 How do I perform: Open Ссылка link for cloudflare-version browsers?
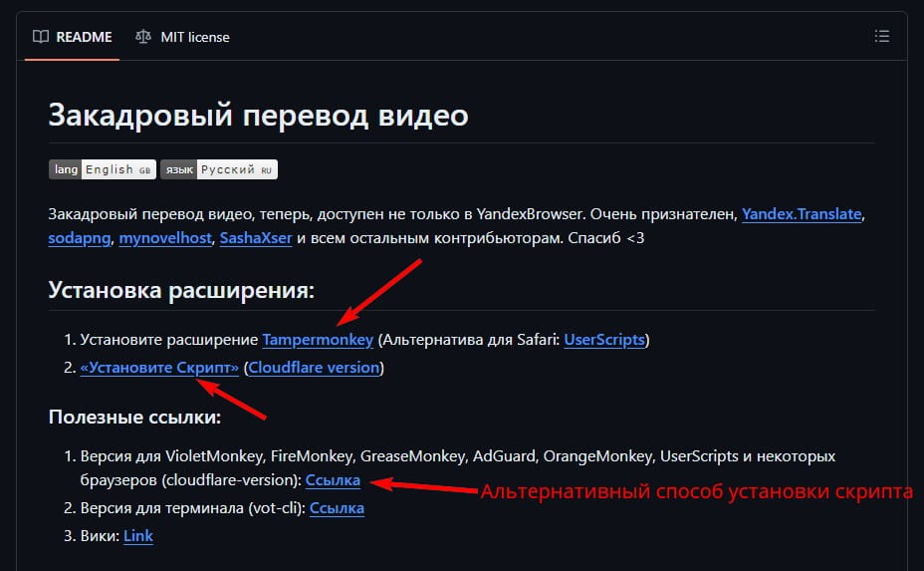pyautogui.click(x=333, y=479)
